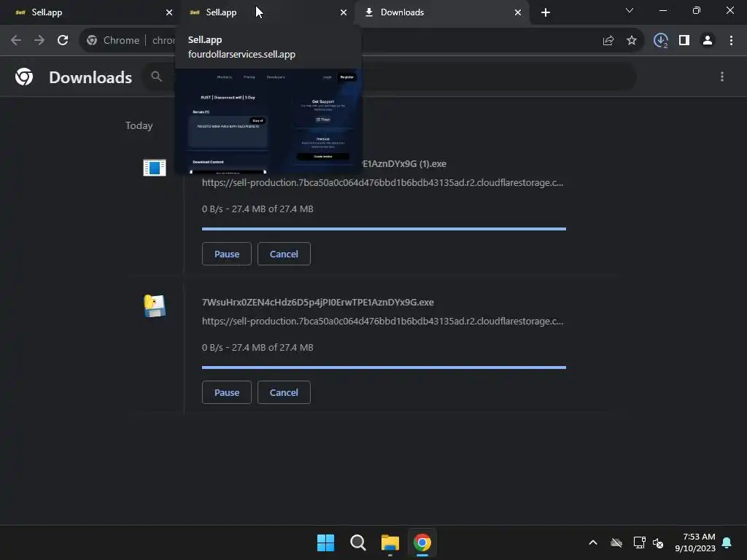Screen dimensions: 747x560
Task: Open the clock showing 7:53 AM
Action: (x=695, y=542)
